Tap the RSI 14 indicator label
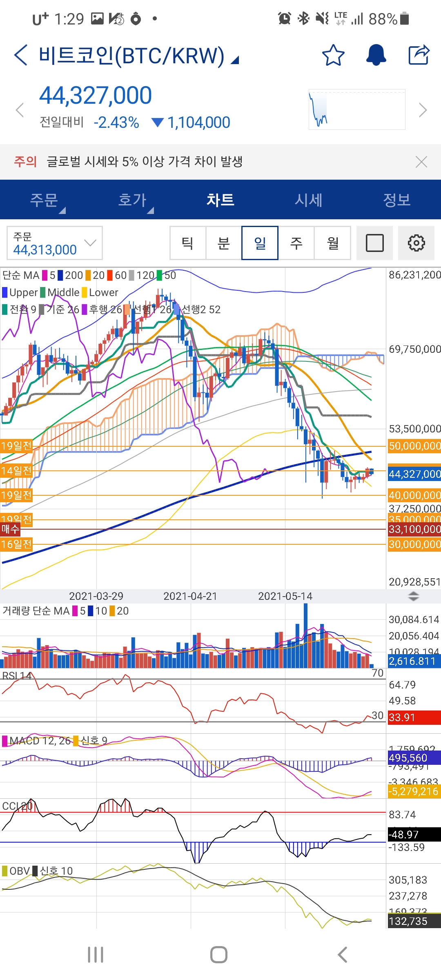The height and width of the screenshot is (980, 441). [17, 676]
